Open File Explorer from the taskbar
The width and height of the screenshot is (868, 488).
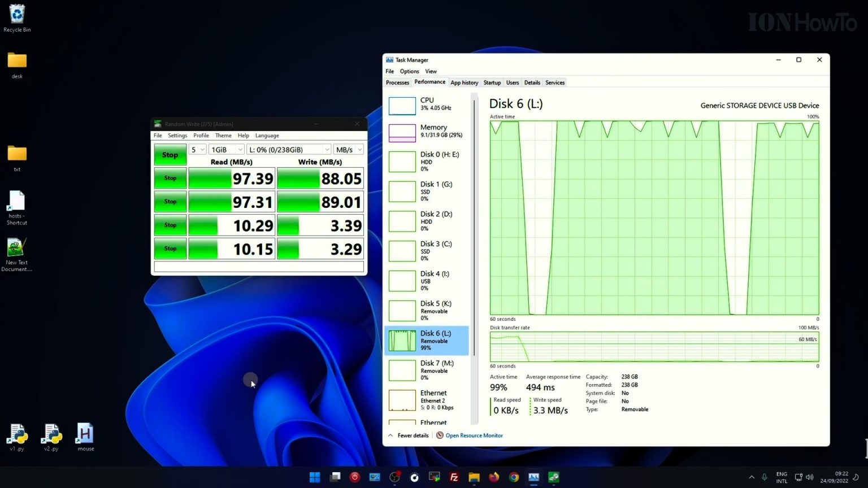[474, 477]
